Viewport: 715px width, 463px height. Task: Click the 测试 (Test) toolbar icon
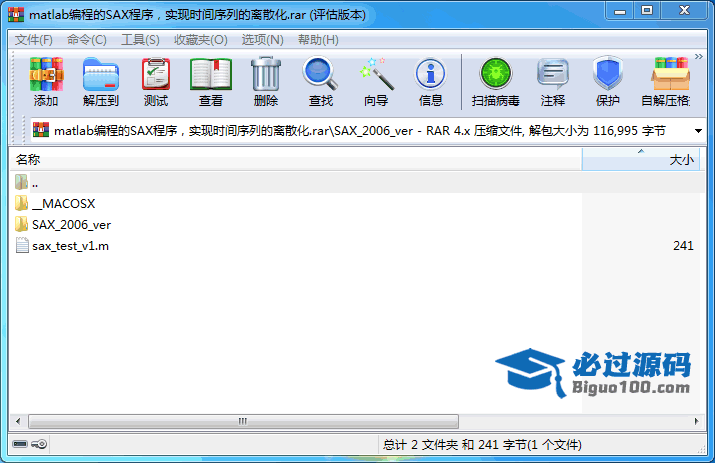click(156, 74)
